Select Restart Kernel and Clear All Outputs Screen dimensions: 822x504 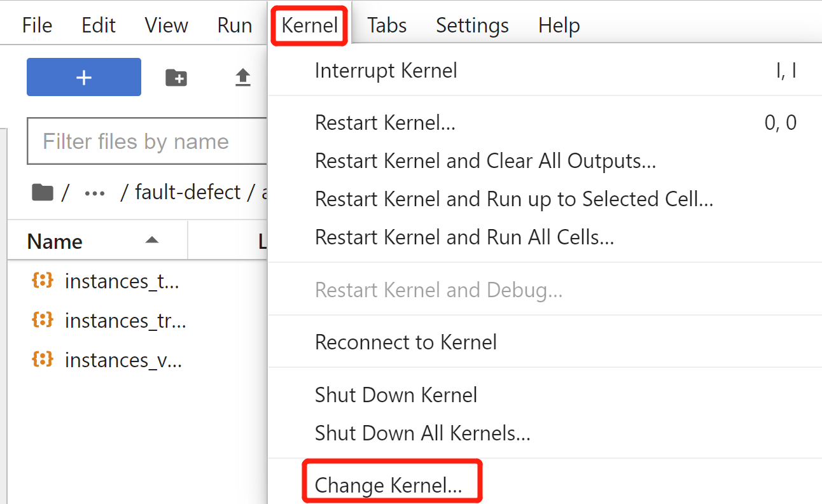[485, 161]
